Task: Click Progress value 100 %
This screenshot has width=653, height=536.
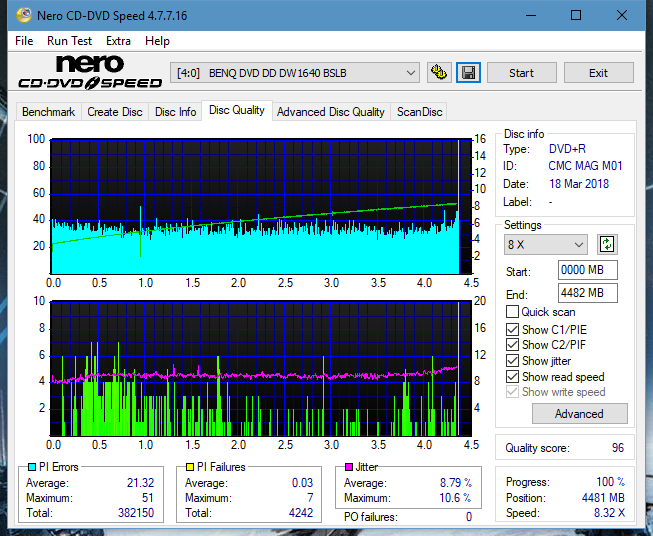Action: [x=610, y=482]
